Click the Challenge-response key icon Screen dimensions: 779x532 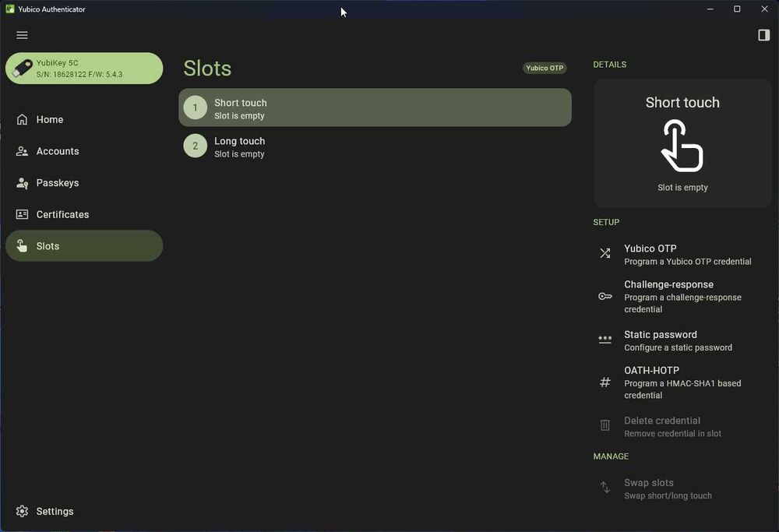tap(605, 296)
